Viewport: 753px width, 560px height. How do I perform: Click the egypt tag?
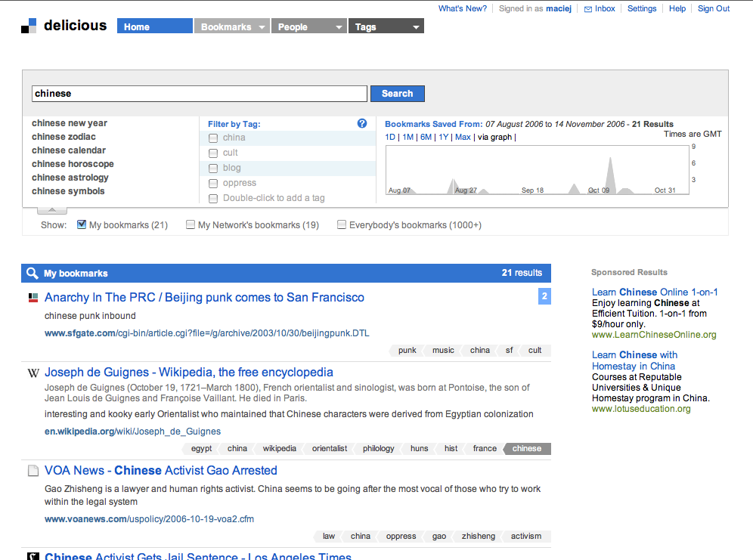tap(201, 449)
